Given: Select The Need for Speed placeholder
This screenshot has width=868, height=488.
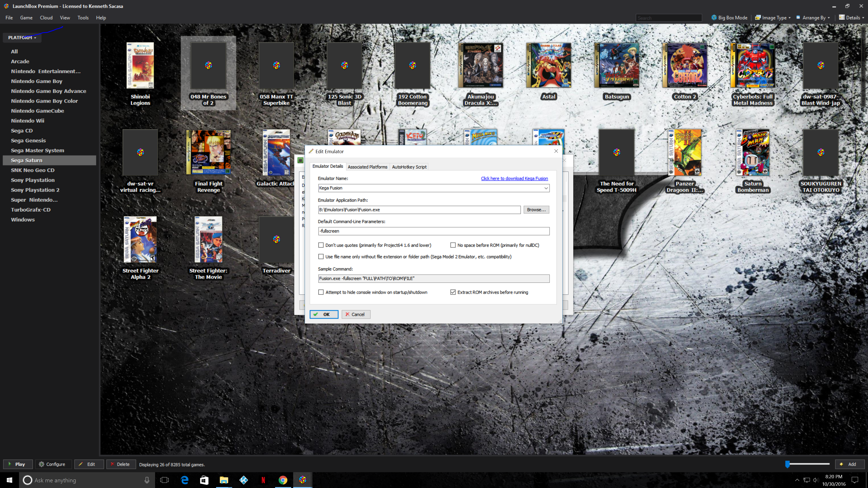Looking at the screenshot, I should (x=617, y=152).
